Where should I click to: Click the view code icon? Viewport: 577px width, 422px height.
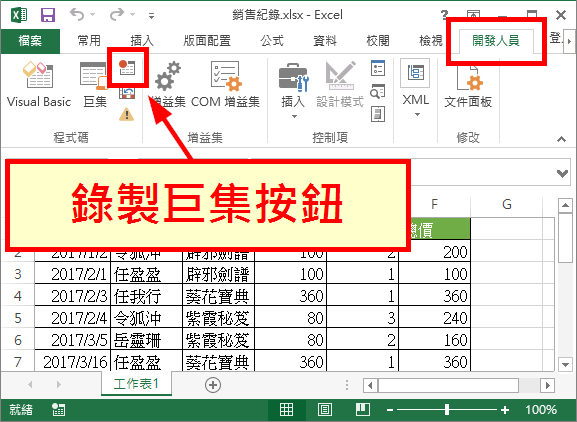(x=378, y=92)
